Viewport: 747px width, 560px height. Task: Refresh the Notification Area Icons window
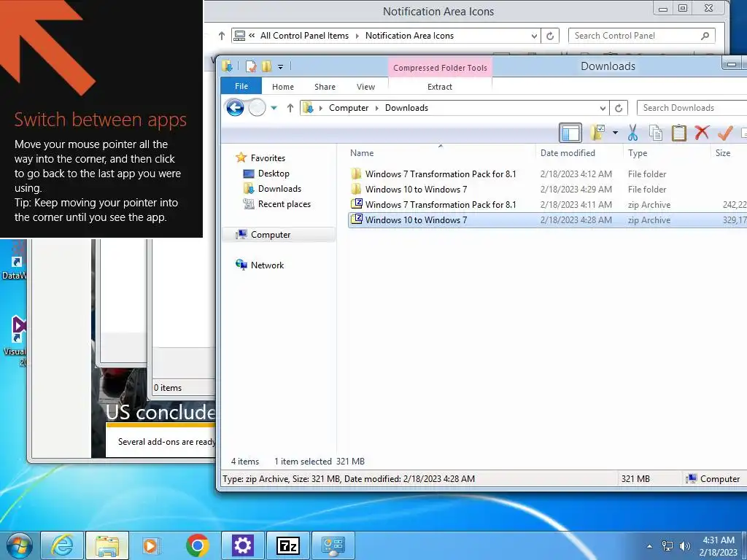(550, 36)
